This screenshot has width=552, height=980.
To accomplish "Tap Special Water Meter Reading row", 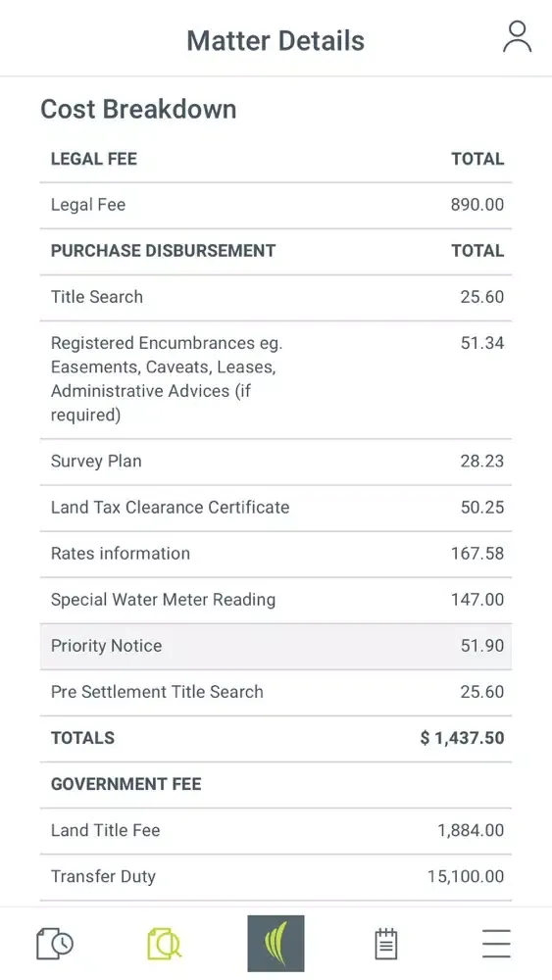I will 276,600.
